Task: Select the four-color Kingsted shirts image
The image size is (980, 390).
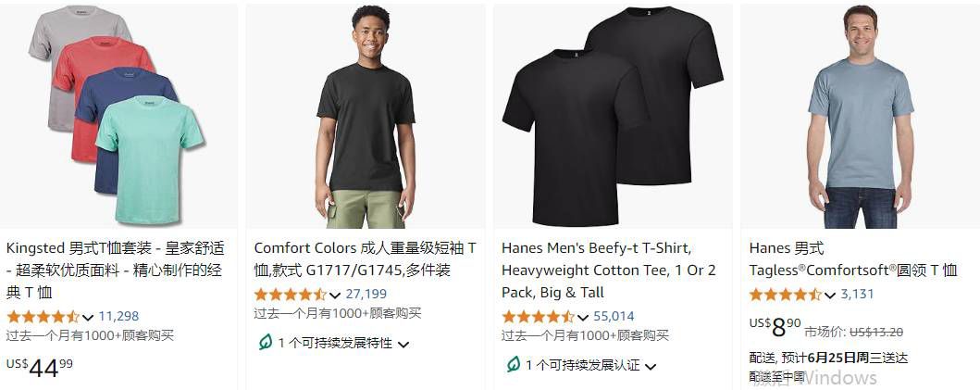Action: click(x=118, y=116)
